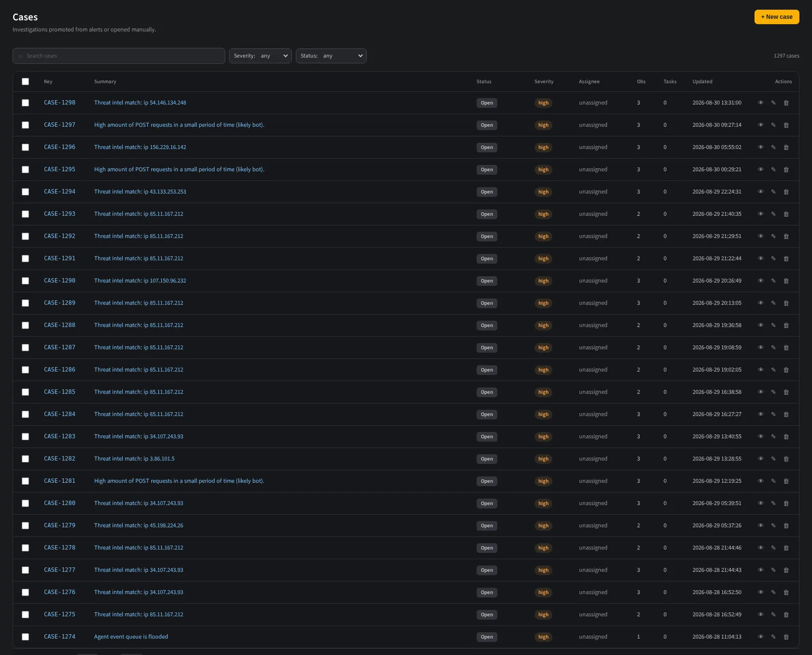The height and width of the screenshot is (655, 812).
Task: Open the Status filter dropdown
Action: (x=331, y=56)
